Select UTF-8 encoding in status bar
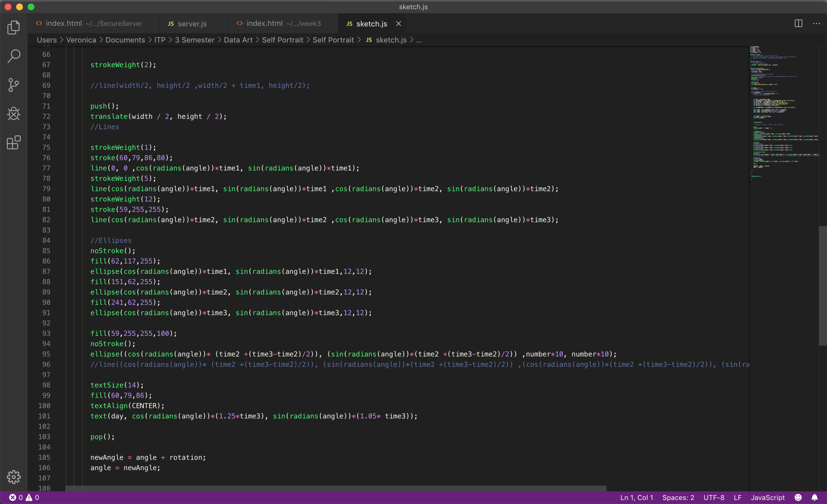Viewport: 827px width, 504px height. 714,498
